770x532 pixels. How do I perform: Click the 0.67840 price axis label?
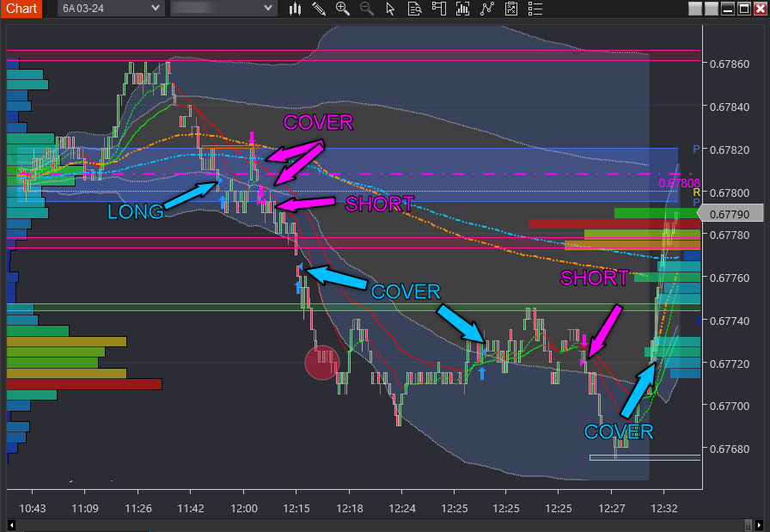[730, 107]
